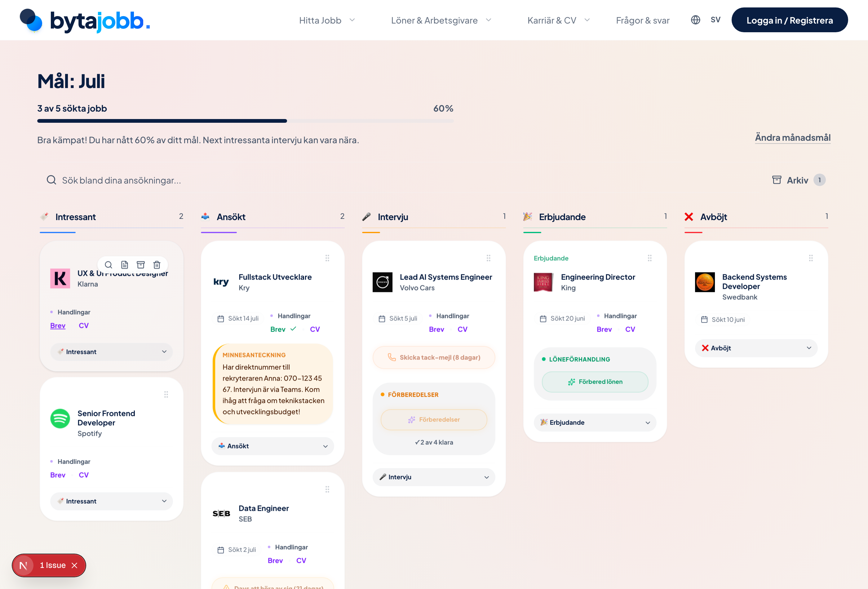Click the drag handle on the Backend Systems Developer card
The image size is (868, 589).
(x=811, y=258)
